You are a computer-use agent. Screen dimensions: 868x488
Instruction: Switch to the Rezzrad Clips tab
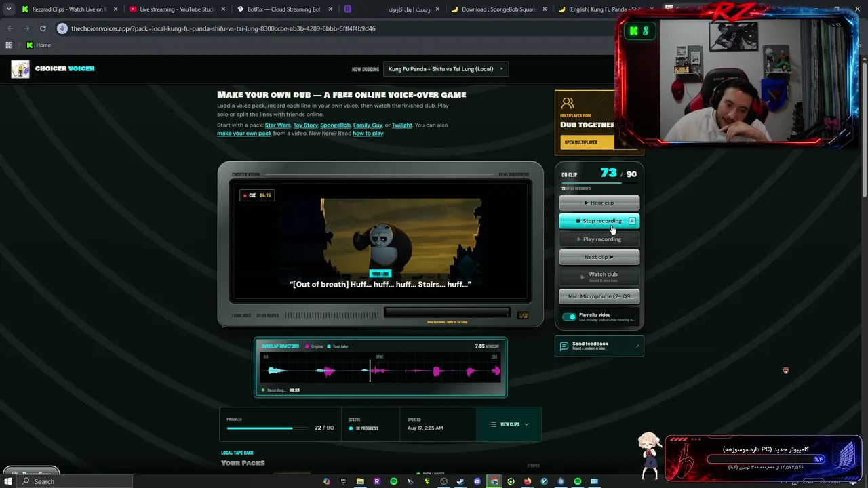pyautogui.click(x=68, y=9)
